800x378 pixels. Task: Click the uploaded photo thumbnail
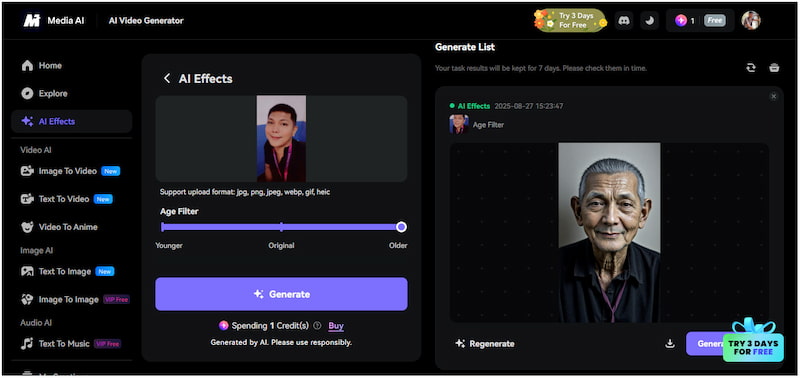point(281,139)
